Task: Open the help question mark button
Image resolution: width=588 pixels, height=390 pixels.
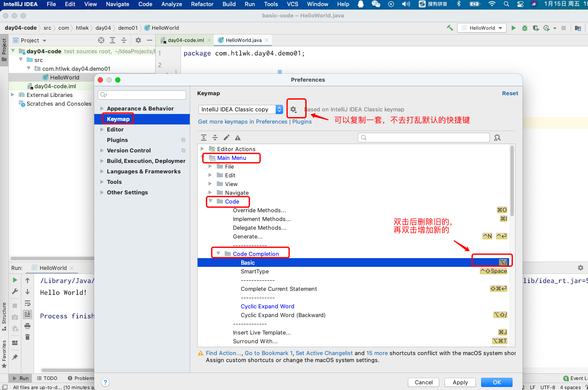Action: (105, 382)
